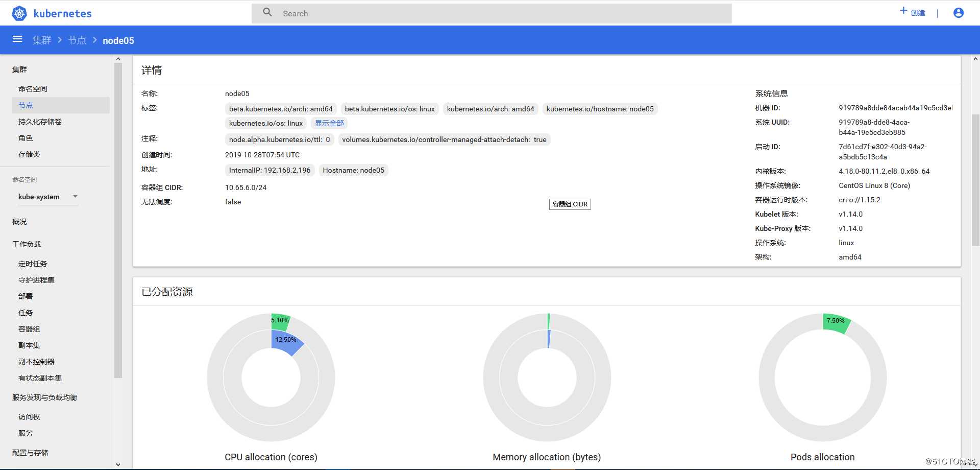The height and width of the screenshot is (470, 980).
Task: Go to 集群 breadcrumb link
Action: point(42,40)
